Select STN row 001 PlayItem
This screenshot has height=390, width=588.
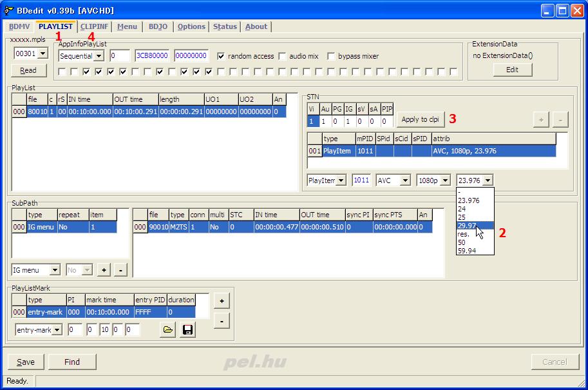432,151
